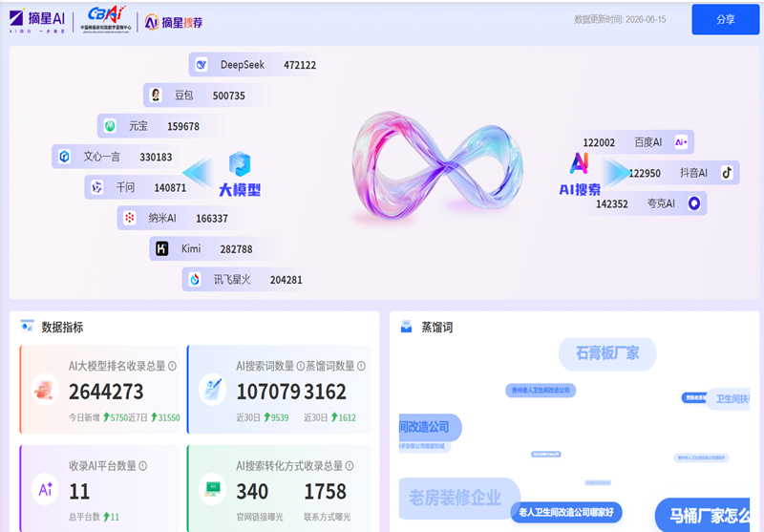Select the 老人卫生间改造公司哪家好 keyword bubble
The height and width of the screenshot is (532, 764).
[566, 512]
